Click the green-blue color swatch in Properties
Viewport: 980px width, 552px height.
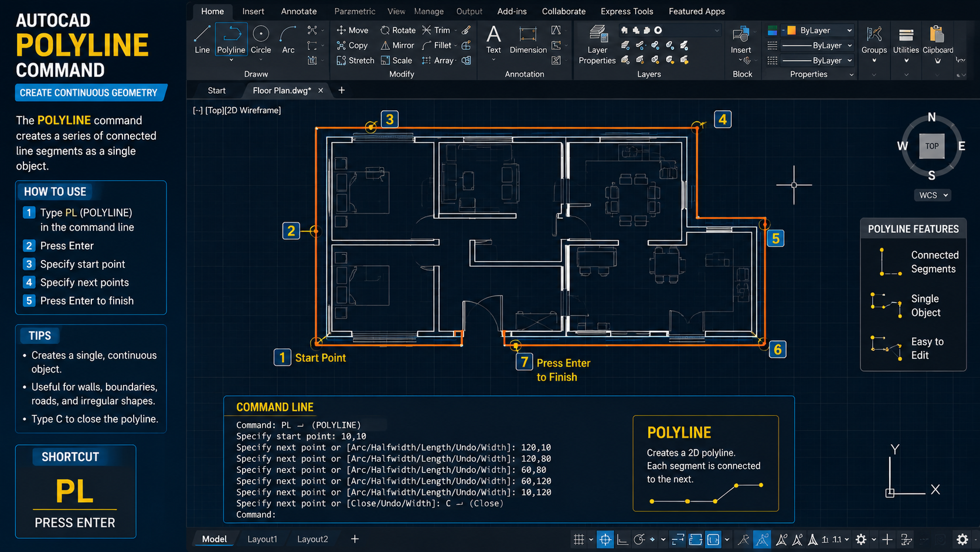(773, 30)
